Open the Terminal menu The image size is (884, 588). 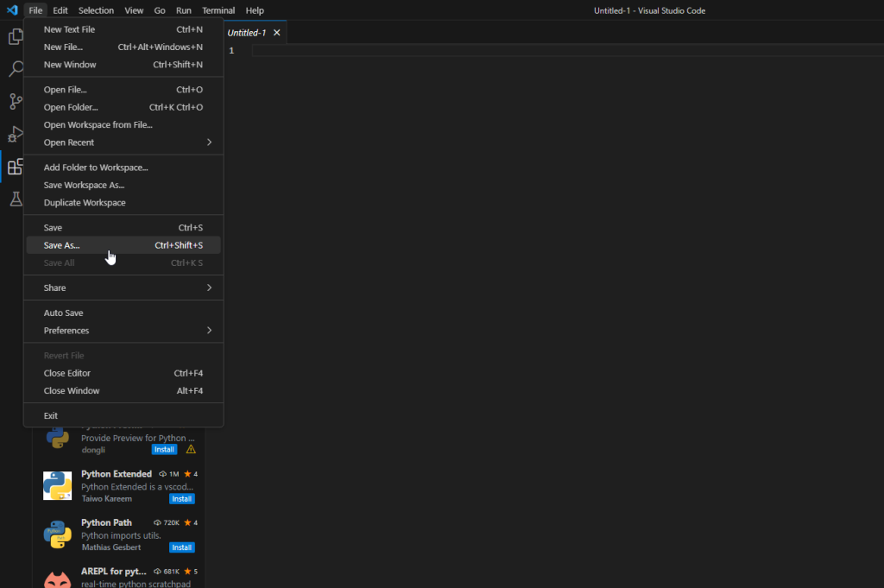(218, 10)
